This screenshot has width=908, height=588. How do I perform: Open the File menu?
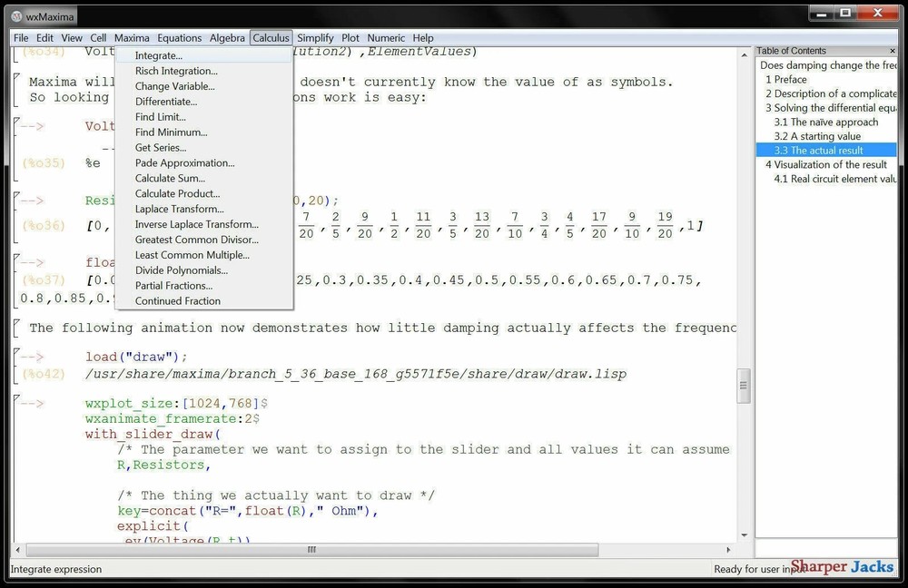pos(21,37)
